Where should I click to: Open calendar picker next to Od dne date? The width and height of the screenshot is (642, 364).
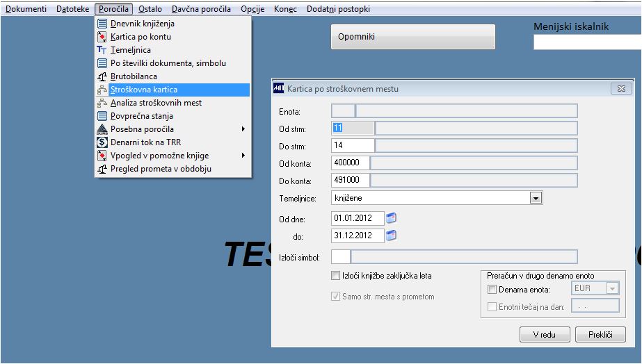(391, 218)
